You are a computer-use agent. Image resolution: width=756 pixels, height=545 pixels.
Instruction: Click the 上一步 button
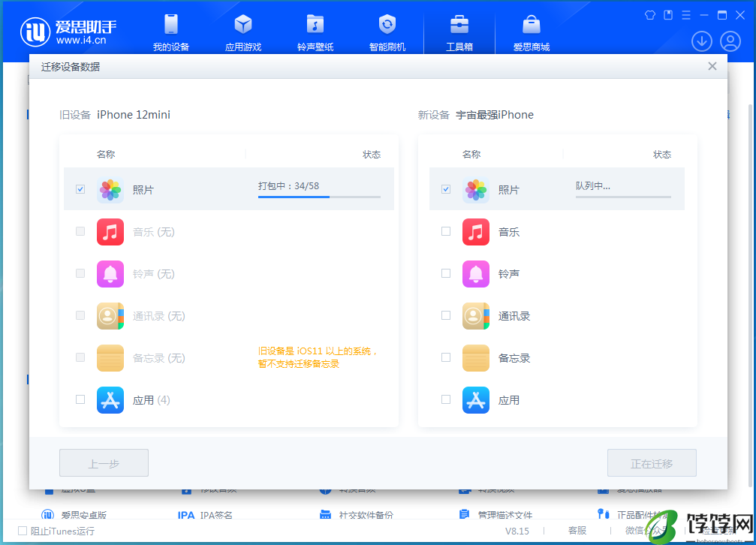104,463
